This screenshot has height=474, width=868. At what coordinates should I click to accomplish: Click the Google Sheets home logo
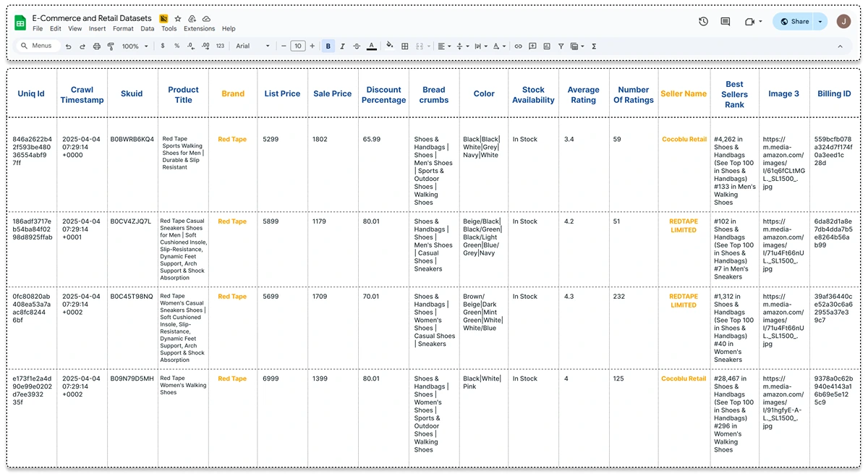coord(20,22)
